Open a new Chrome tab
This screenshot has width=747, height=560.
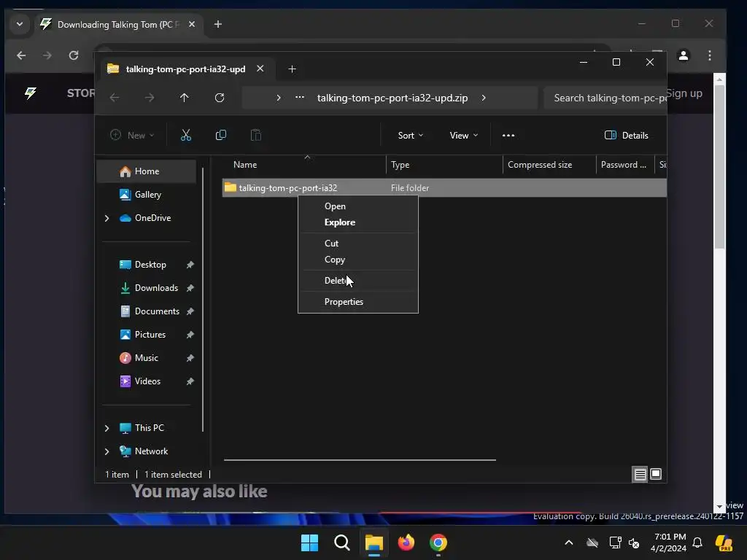point(217,24)
